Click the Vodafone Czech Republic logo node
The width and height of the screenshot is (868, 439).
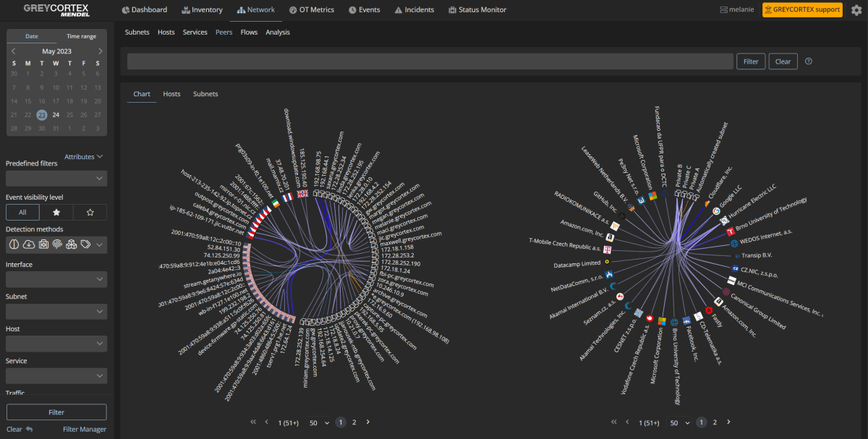pyautogui.click(x=650, y=318)
